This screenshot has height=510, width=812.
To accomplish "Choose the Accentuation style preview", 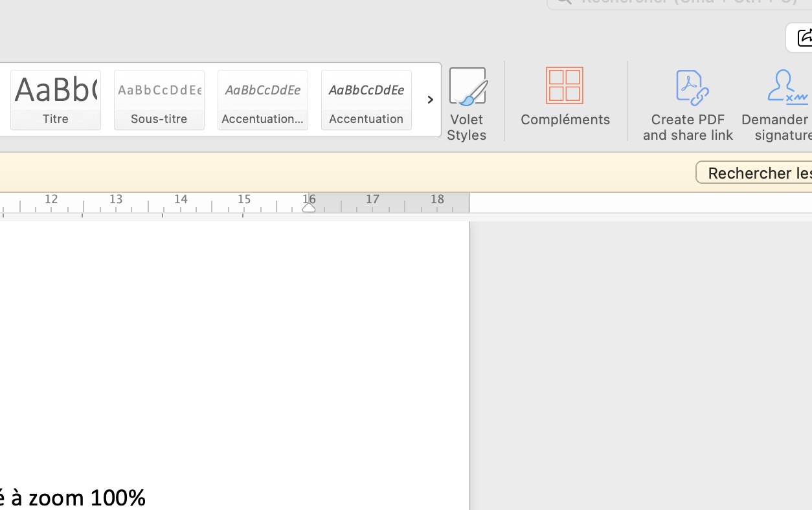I will (367, 100).
